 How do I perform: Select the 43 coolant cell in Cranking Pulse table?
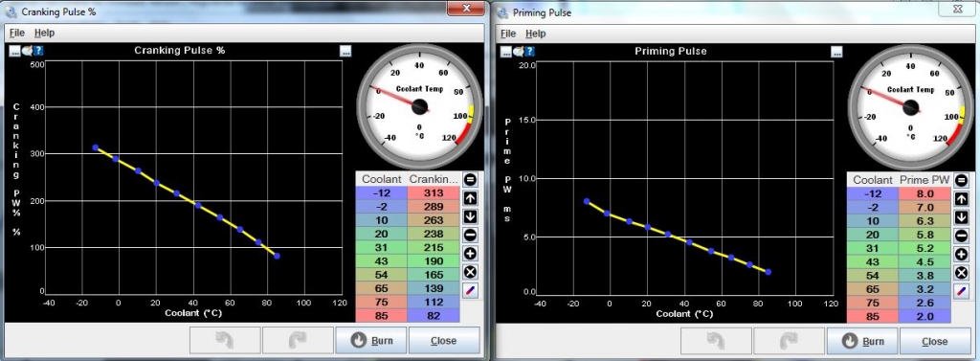381,260
